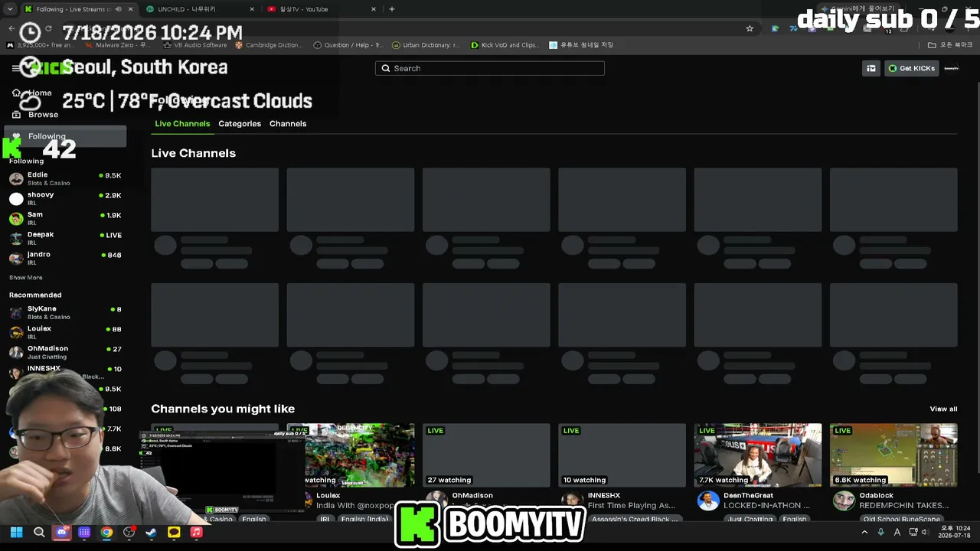Open KakaoTalk from the taskbar
Viewport: 980px width, 551px height.
tap(174, 532)
